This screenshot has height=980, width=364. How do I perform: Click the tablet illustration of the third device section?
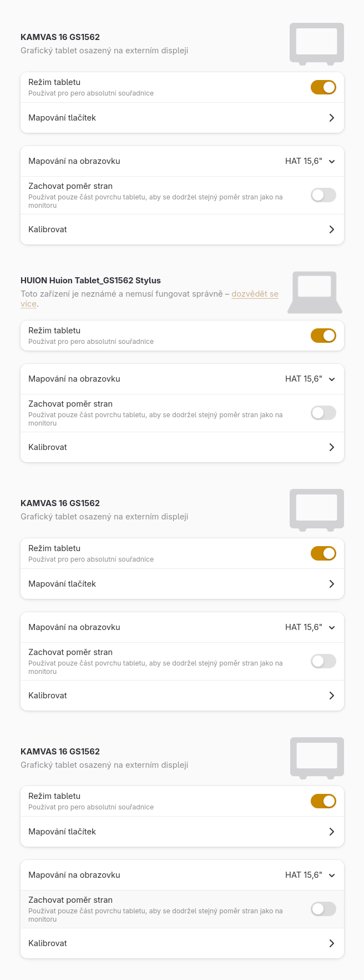316,509
